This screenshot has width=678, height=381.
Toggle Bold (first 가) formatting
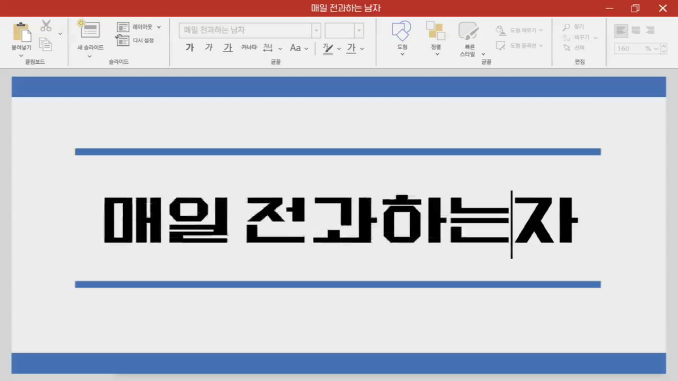click(x=189, y=48)
